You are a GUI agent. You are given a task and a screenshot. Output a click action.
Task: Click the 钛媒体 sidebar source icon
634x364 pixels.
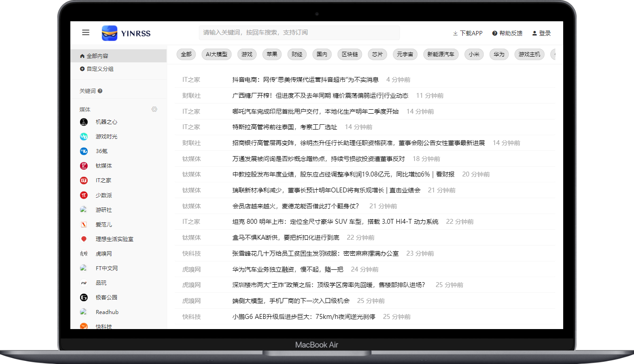(84, 166)
